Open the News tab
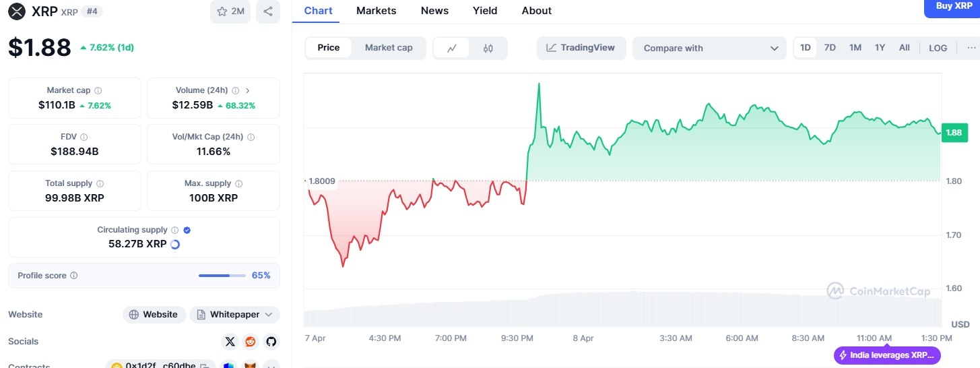Viewport: 980px width, 368px height. click(x=434, y=11)
